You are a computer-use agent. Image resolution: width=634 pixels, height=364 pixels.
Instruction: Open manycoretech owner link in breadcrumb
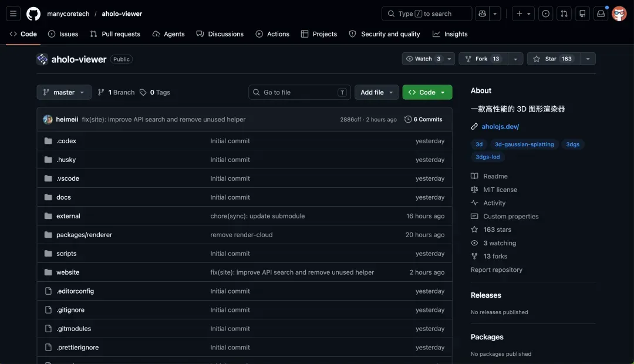click(68, 14)
